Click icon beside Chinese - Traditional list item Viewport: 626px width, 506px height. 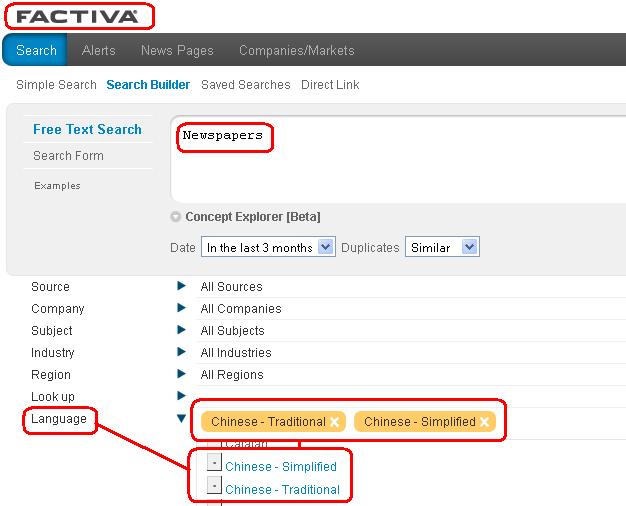214,485
